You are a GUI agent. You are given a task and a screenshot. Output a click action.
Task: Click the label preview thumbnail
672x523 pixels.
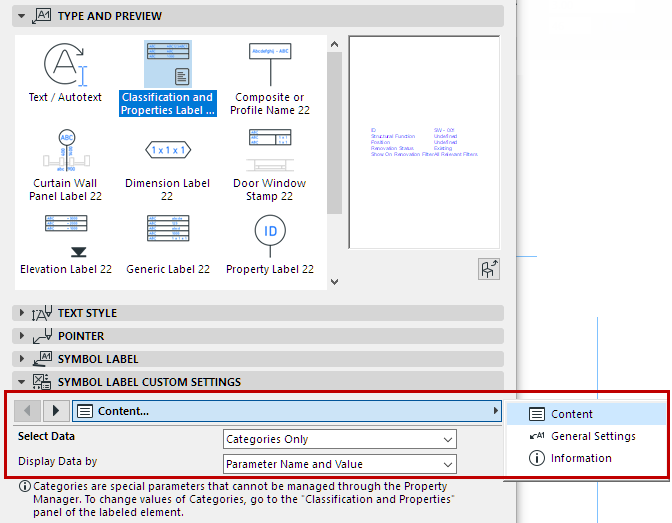click(424, 142)
